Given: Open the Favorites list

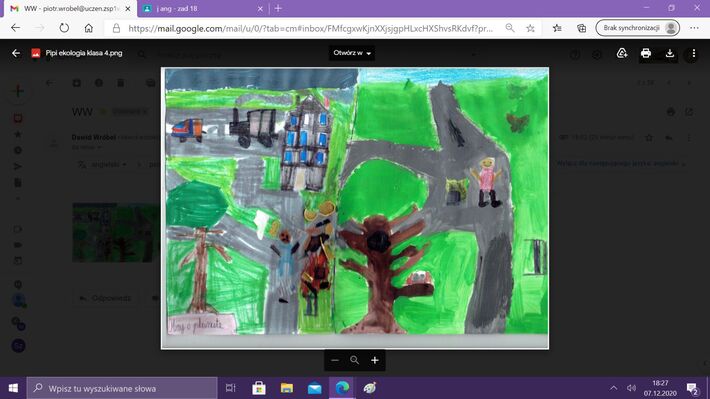Looking at the screenshot, I should click(557, 28).
